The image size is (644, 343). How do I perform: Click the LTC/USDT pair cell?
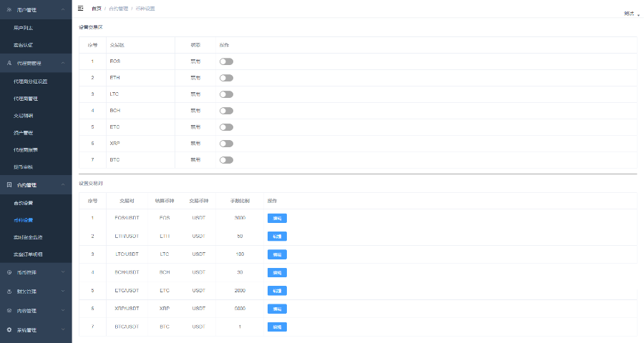click(127, 254)
